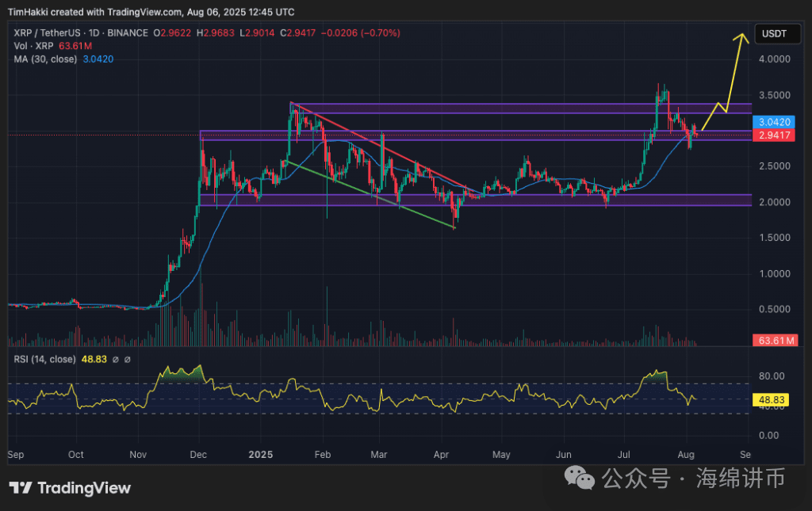
Task: Click the open price O2.9622 value
Action: 172,33
